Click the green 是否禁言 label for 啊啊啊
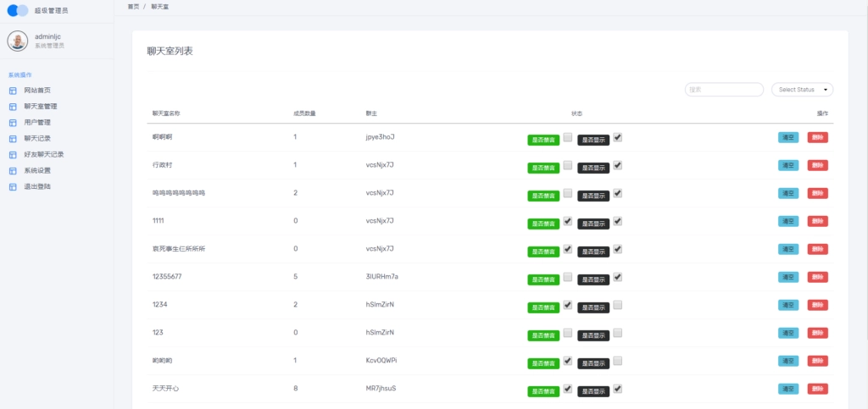This screenshot has height=409, width=868. tap(543, 140)
